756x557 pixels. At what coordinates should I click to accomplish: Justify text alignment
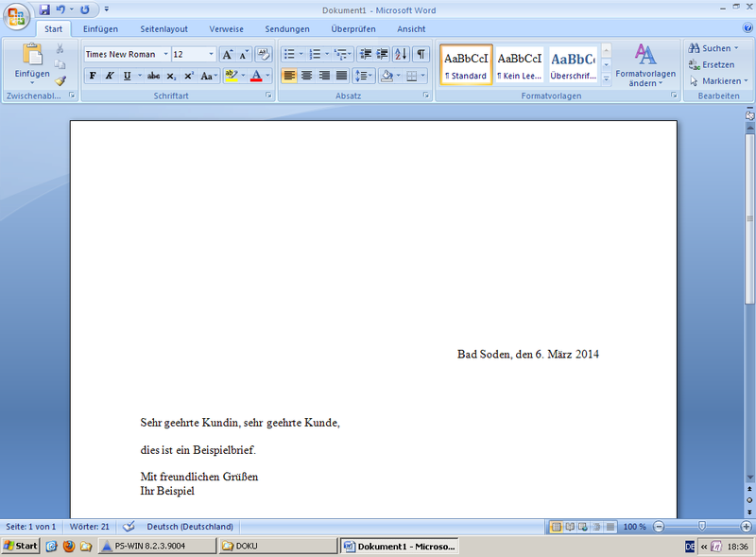tap(341, 76)
